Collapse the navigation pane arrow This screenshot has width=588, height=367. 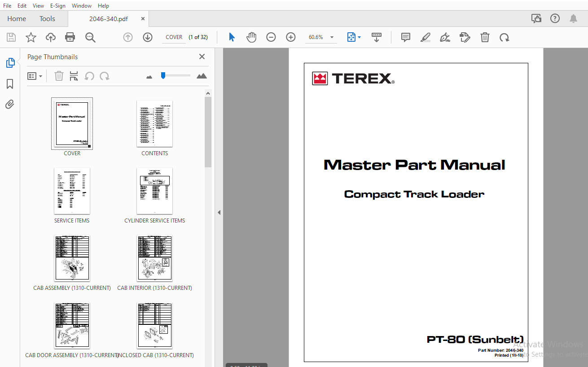219,212
